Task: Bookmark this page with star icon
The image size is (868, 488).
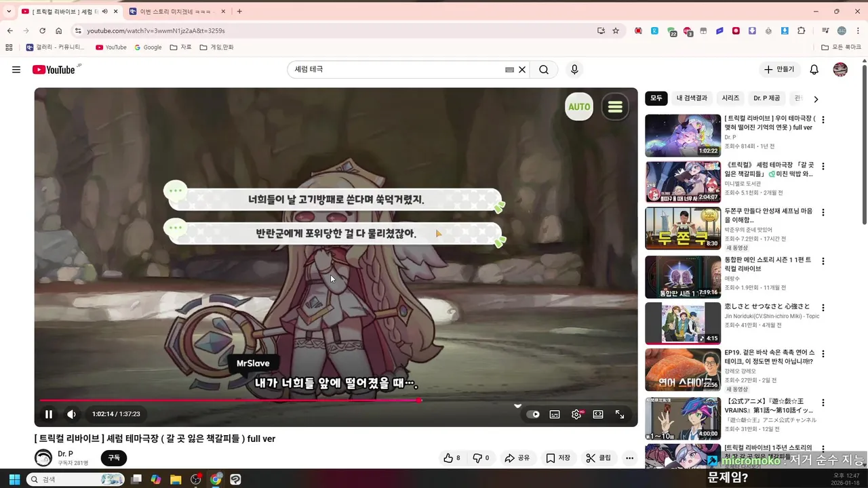Action: (616, 30)
